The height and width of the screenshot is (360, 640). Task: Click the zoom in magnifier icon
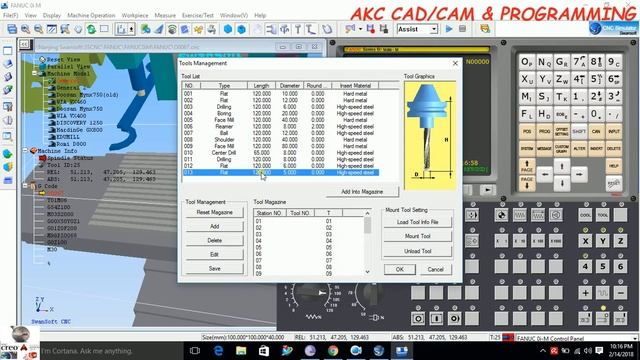pyautogui.click(x=25, y=29)
